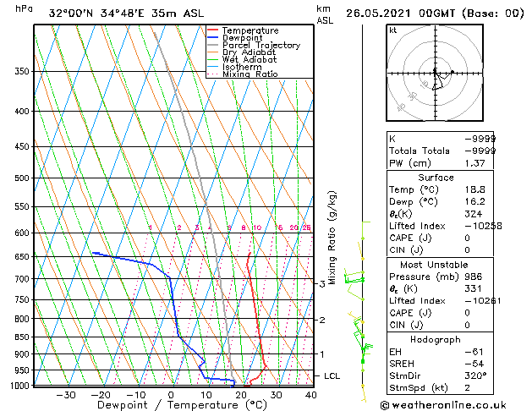Click the 'hPa' axis unit label
532x411 pixels.
(24, 8)
